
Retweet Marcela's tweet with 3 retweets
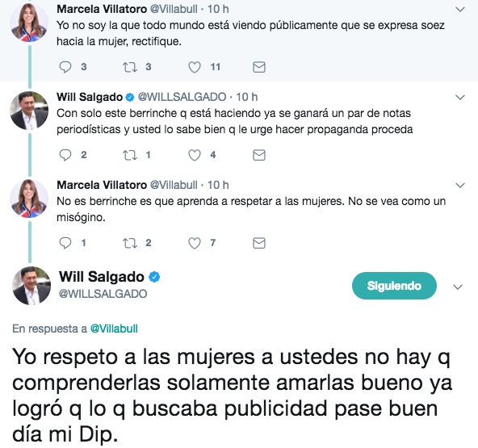[130, 67]
